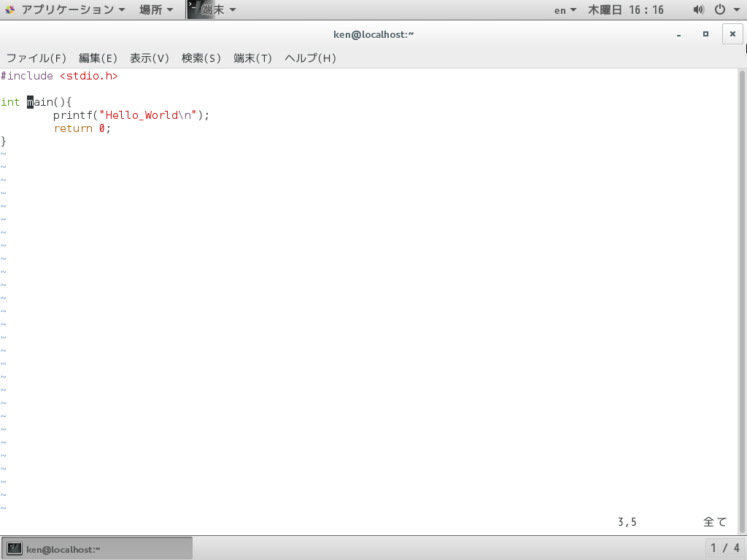Click the GNOME activities foot icon

[10, 9]
